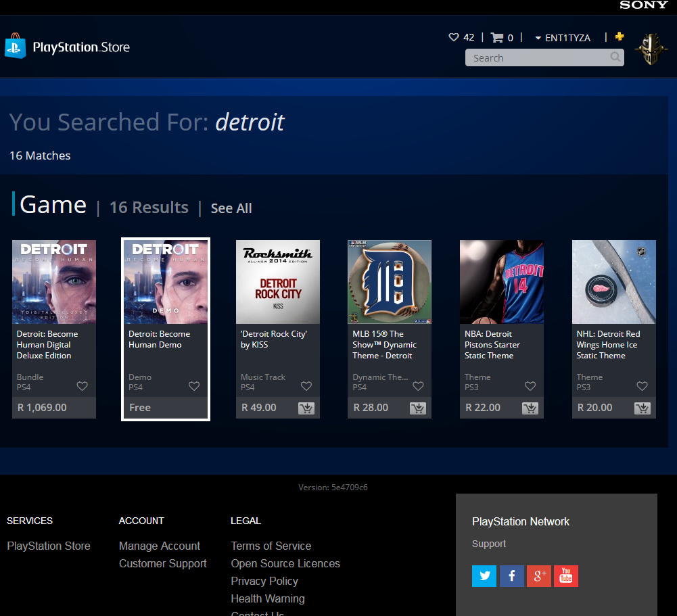Click See All game results
677x616 pixels.
coord(231,208)
